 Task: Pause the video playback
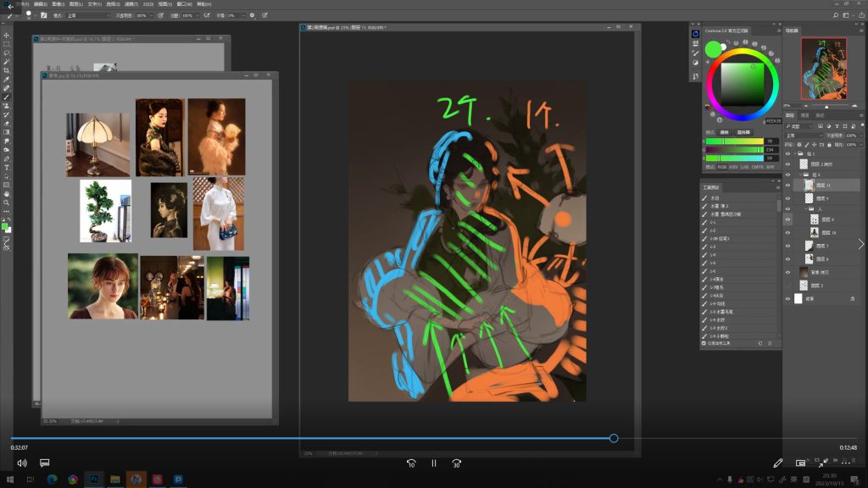[433, 463]
